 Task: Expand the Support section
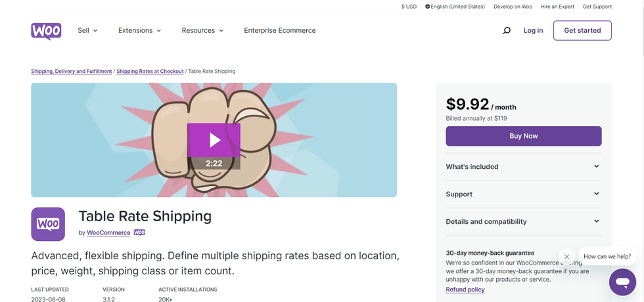[x=523, y=194]
